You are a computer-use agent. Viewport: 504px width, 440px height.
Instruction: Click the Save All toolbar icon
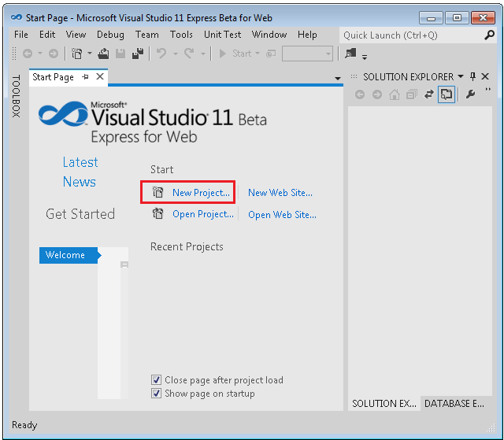click(138, 54)
